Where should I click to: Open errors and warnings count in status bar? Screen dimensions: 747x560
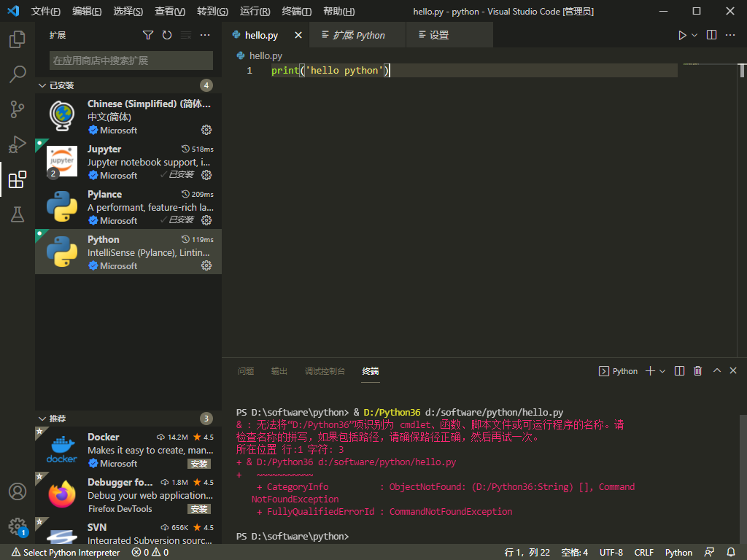[x=150, y=553]
